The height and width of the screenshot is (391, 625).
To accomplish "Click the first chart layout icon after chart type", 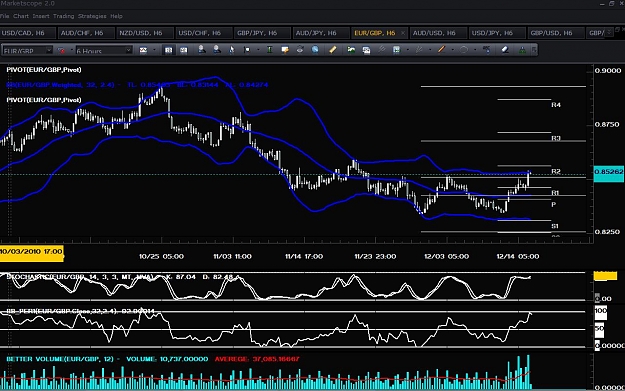I will (x=169, y=50).
